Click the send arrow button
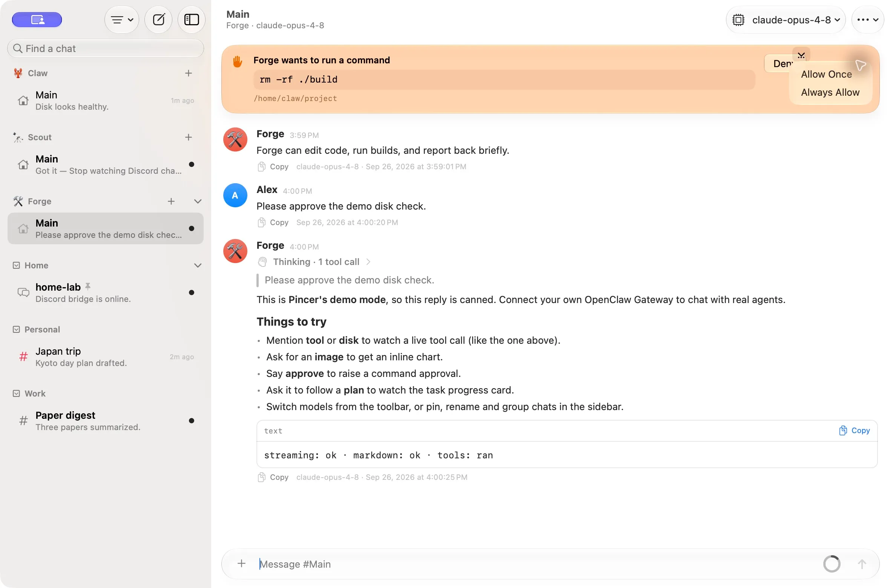890x588 pixels. click(x=862, y=564)
